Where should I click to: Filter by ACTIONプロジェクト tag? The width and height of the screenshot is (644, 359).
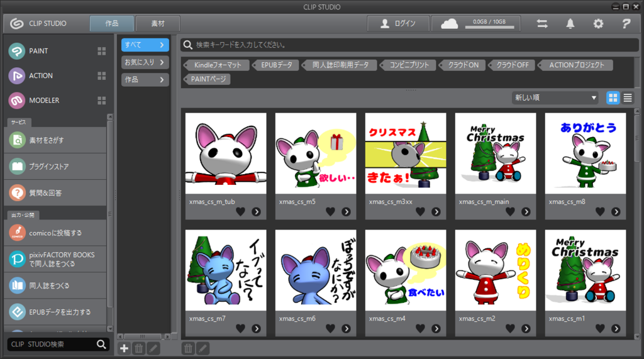(x=576, y=65)
